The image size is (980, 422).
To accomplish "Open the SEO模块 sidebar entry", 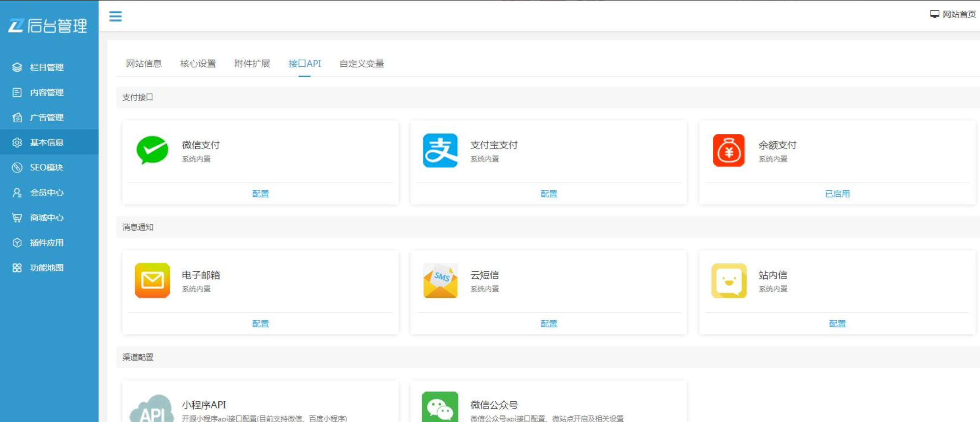I will [49, 167].
